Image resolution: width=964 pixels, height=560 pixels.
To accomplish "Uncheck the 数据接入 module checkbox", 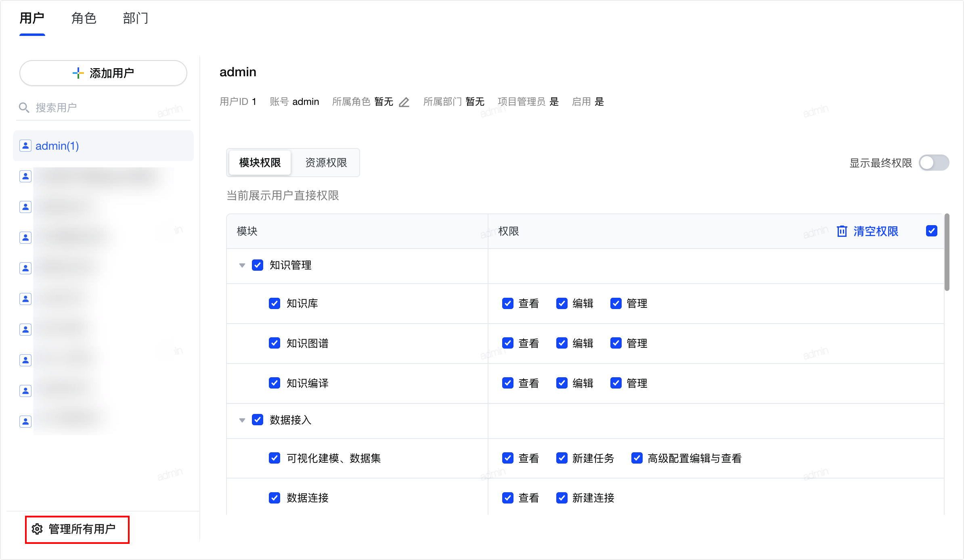I will [x=258, y=420].
